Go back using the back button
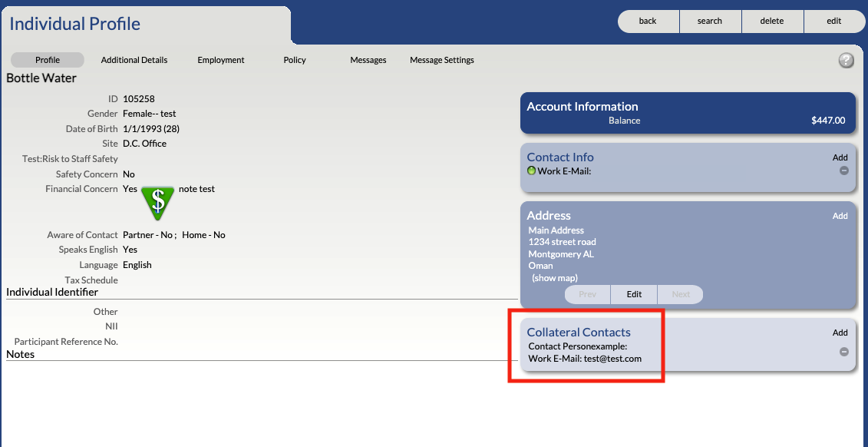The image size is (868, 447). [648, 21]
